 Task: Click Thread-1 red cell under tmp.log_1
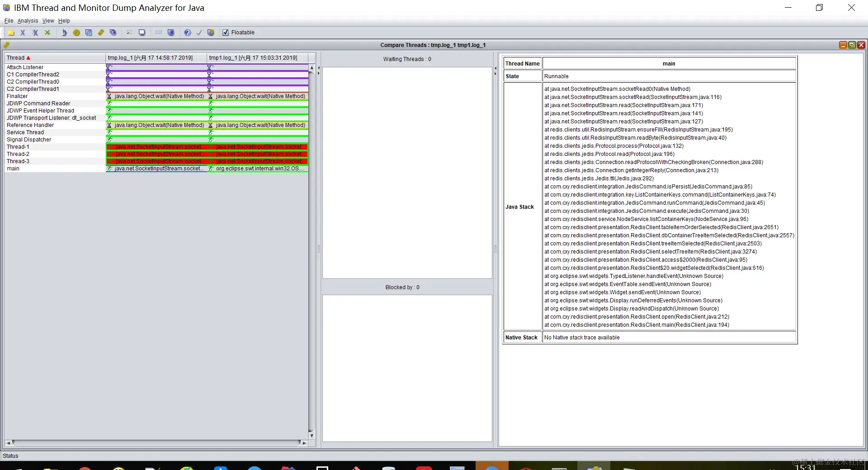[156, 147]
